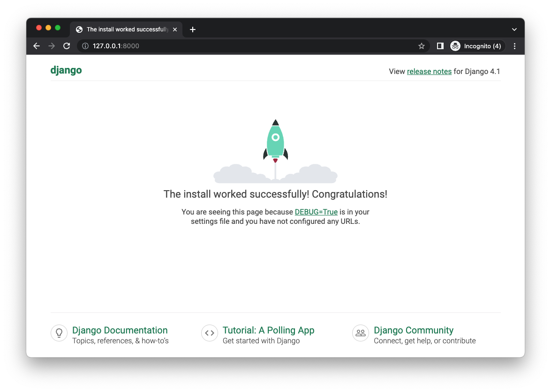
Task: Reload the page with refresh icon
Action: [67, 46]
